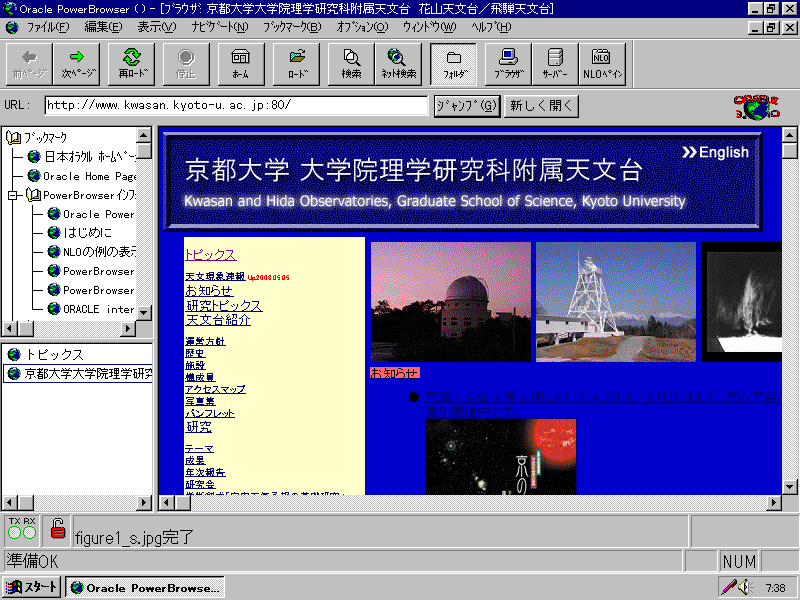Image resolution: width=800 pixels, height=600 pixels.
Task: Toggle the フォルダ pane button
Action: (x=454, y=64)
